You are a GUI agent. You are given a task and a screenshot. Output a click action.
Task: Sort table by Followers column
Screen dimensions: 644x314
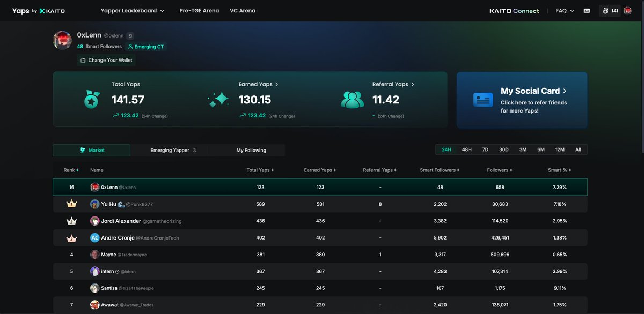click(x=500, y=170)
